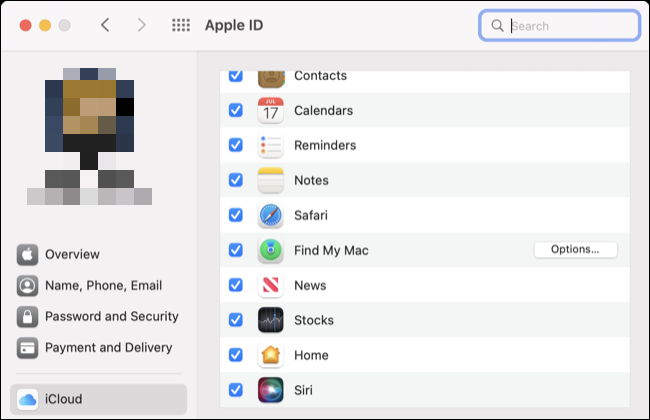The width and height of the screenshot is (650, 420).
Task: Focus the Search field
Action: 559,26
